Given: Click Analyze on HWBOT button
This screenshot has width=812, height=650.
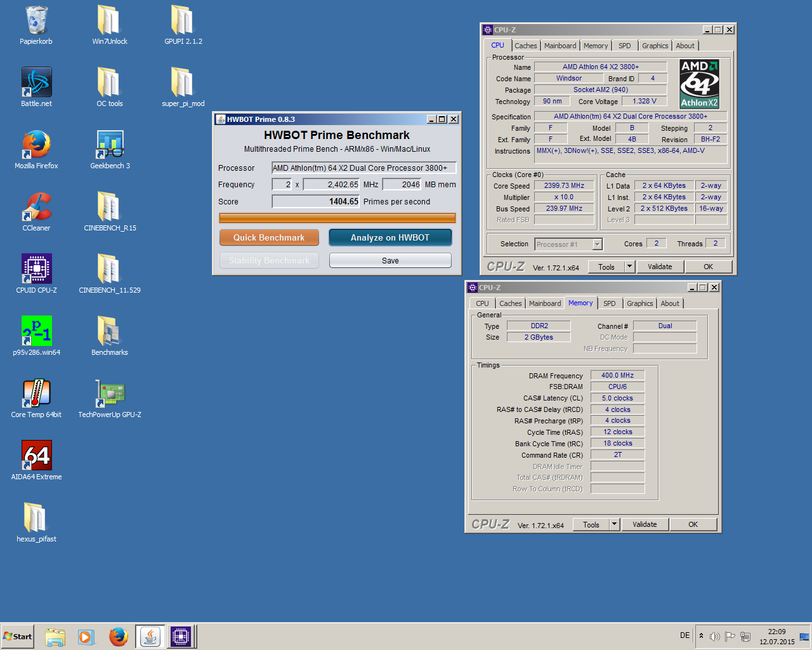Looking at the screenshot, I should (x=390, y=237).
